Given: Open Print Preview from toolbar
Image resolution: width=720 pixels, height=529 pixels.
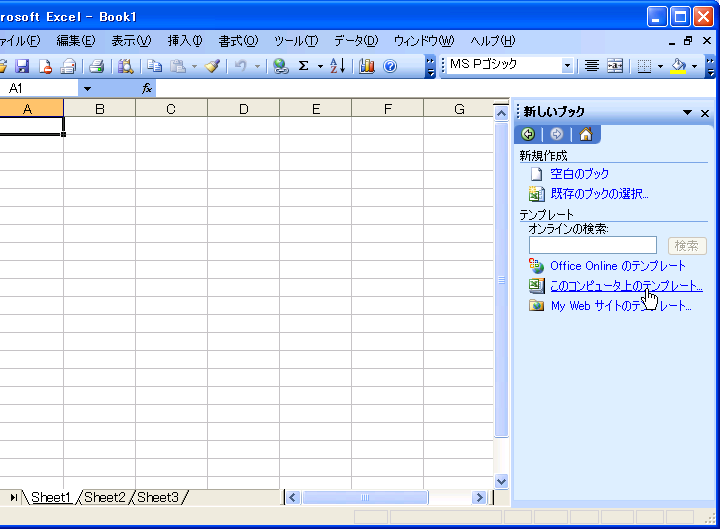Looking at the screenshot, I should [x=125, y=66].
